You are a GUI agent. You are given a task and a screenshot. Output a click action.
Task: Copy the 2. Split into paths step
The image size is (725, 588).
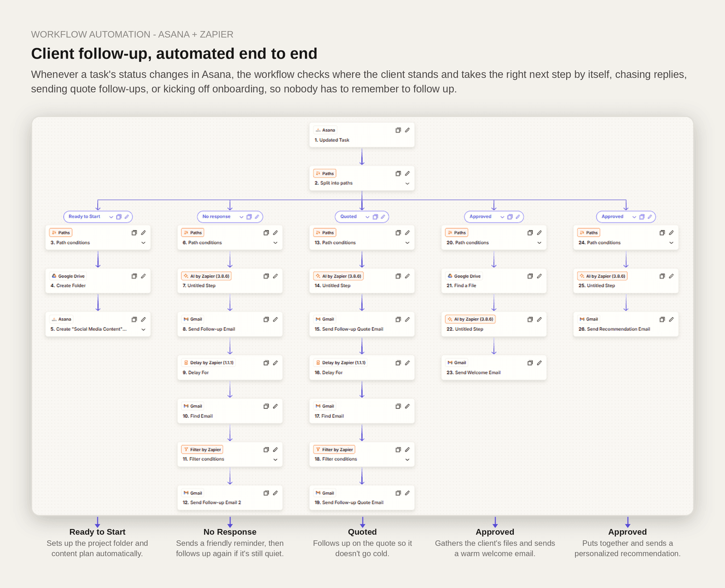398,173
